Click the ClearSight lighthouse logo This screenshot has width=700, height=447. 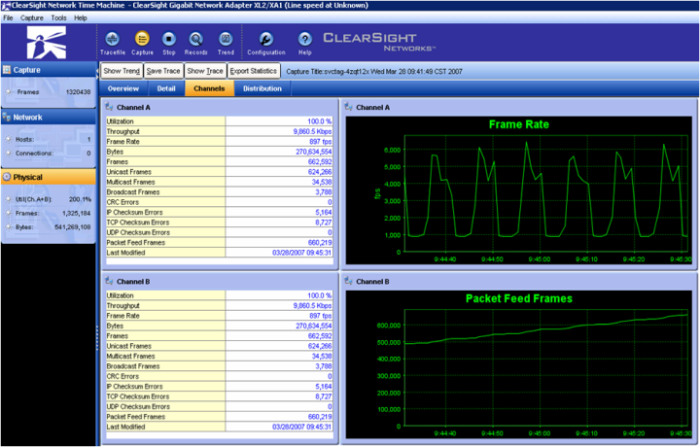click(x=46, y=42)
